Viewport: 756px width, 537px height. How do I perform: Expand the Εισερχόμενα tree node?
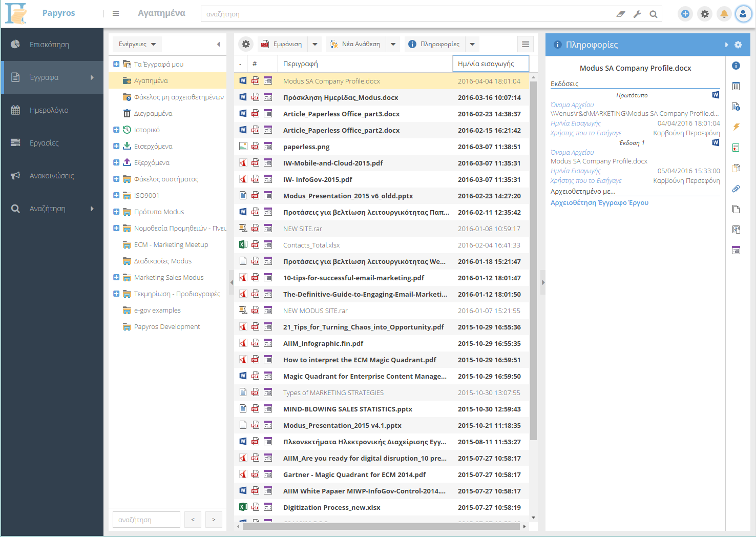[x=116, y=146]
